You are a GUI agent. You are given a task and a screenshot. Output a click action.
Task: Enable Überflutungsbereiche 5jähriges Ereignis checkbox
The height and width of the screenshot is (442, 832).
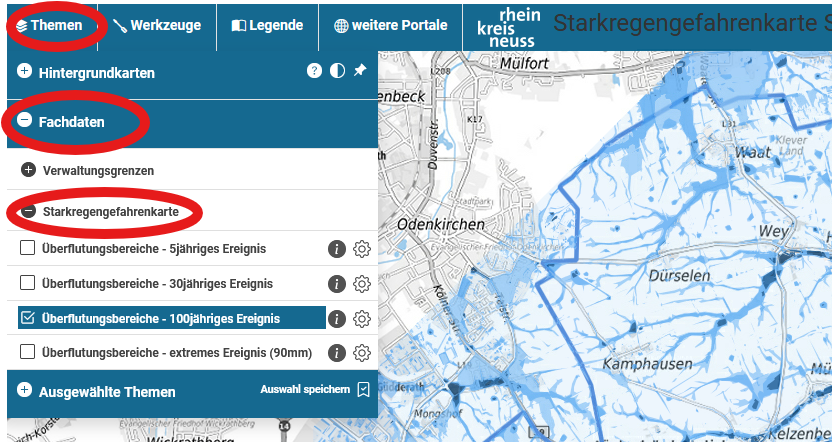pos(28,248)
